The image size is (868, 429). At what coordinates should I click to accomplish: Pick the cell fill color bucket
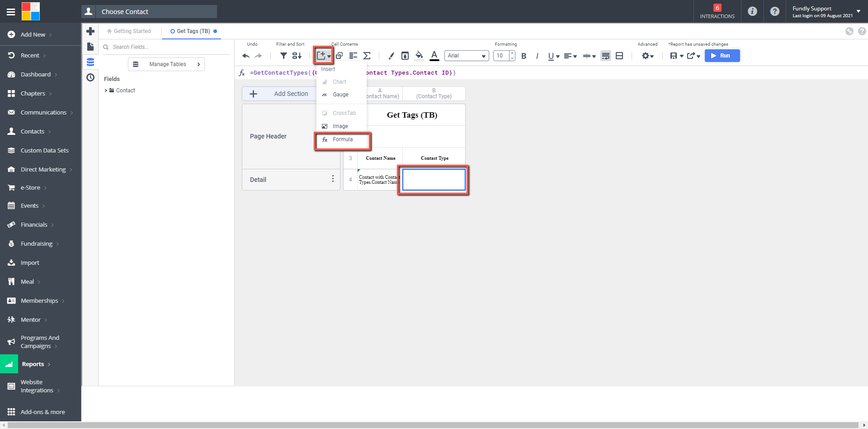click(419, 56)
